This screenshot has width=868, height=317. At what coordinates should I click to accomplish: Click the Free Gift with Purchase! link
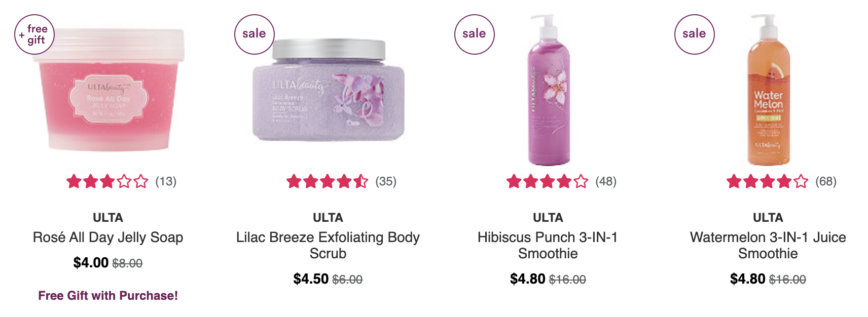pos(108,296)
